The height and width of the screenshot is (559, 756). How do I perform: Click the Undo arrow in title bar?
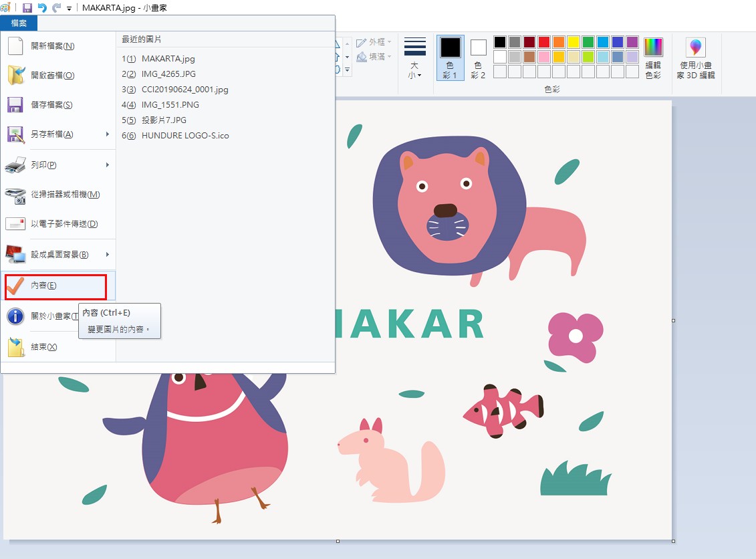42,8
